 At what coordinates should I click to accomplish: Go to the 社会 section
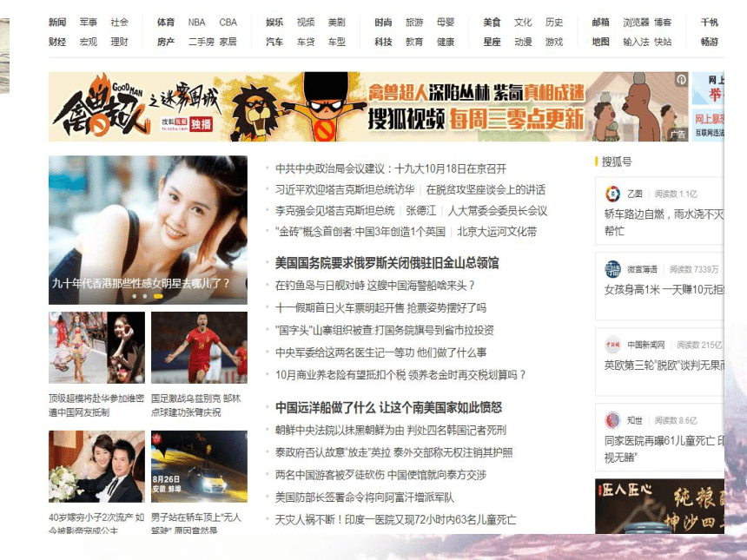[120, 23]
